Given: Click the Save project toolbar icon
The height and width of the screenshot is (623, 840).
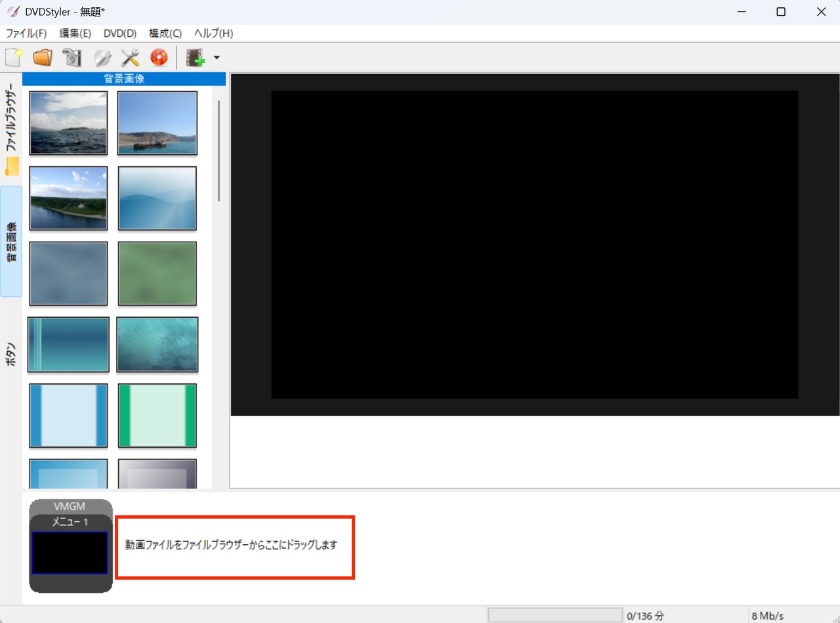Looking at the screenshot, I should click(72, 58).
